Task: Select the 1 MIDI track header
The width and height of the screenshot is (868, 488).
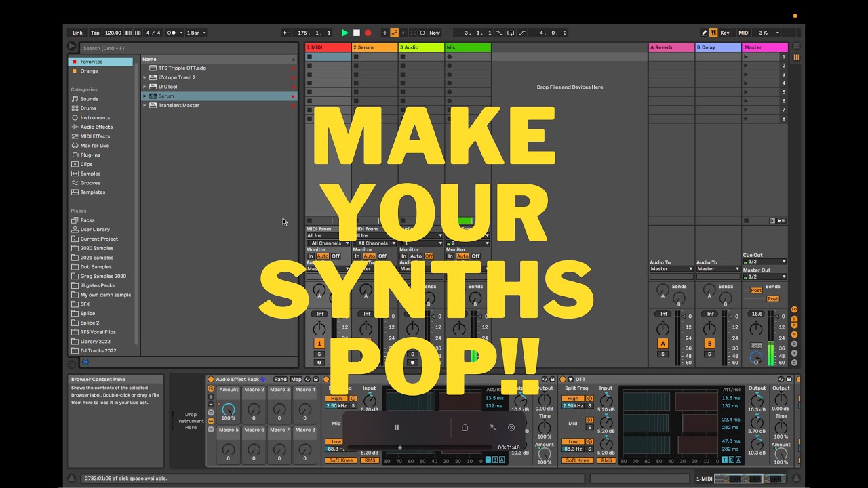Action: point(328,47)
